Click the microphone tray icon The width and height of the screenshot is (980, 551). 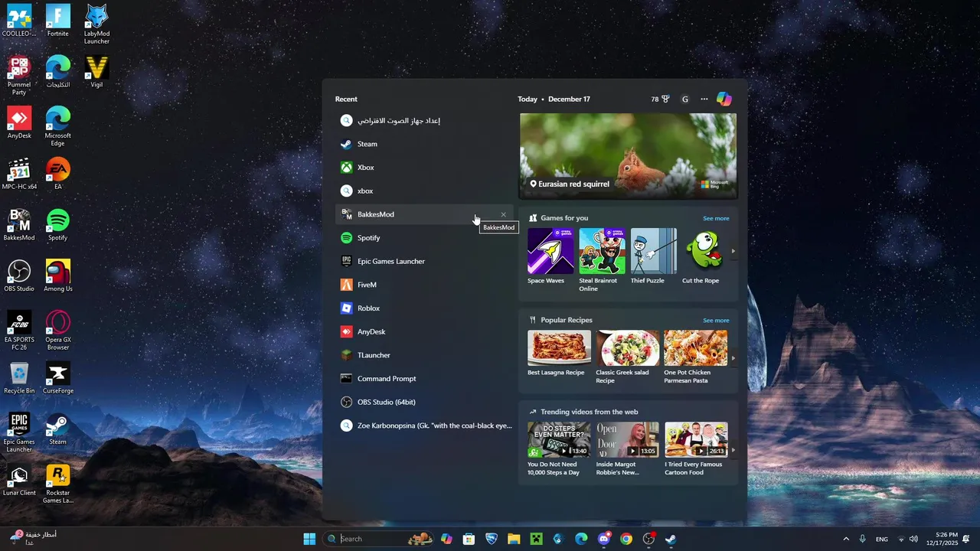click(863, 539)
